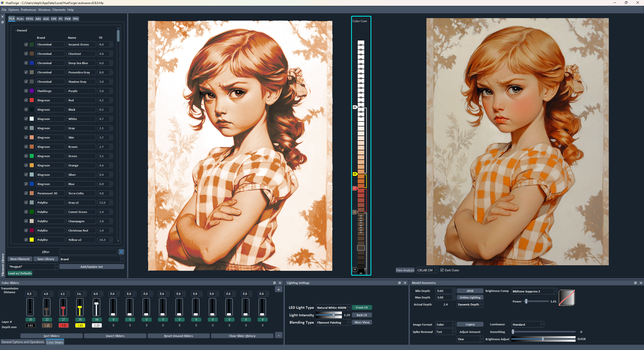The height and width of the screenshot is (350, 644).
Task: Float the Model Geometry panel
Action: pyautogui.click(x=635, y=283)
